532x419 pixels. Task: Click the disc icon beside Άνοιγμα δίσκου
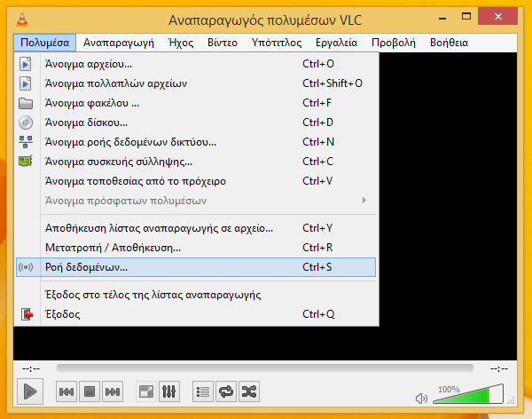[26, 123]
